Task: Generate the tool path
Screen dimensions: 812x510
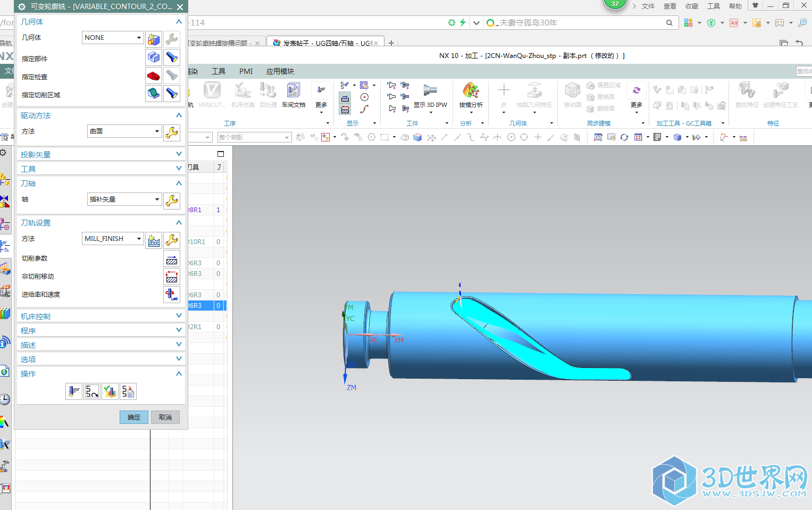Action: (74, 391)
